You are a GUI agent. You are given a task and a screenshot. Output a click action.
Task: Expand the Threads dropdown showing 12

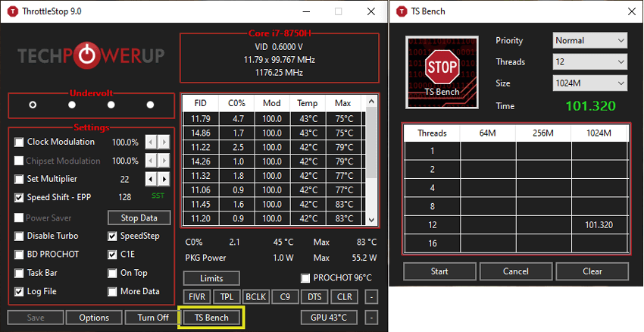(589, 62)
